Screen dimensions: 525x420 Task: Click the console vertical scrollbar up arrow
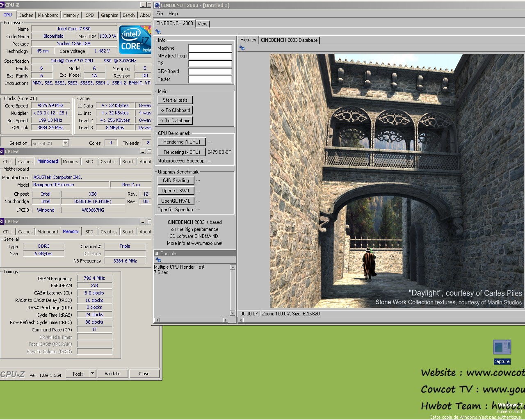click(x=233, y=267)
